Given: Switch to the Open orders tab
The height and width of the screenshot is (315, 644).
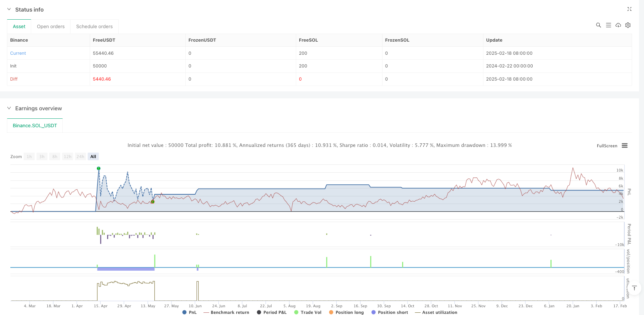Looking at the screenshot, I should tap(50, 27).
